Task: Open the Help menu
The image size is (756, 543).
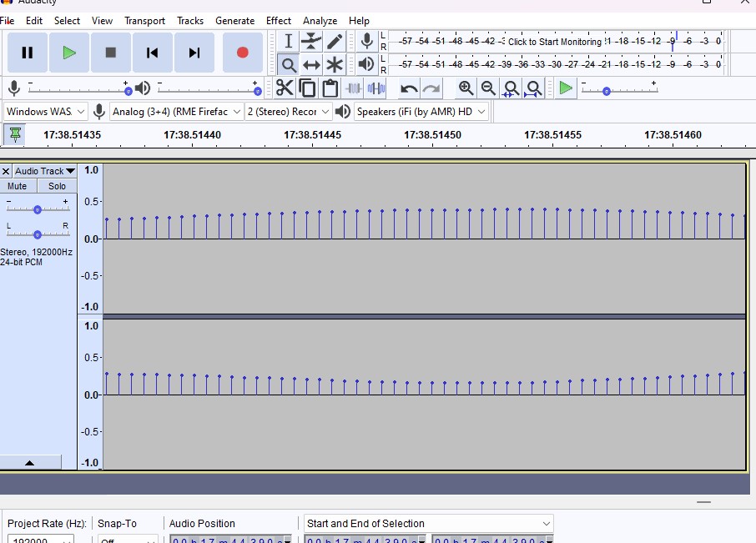Action: point(359,21)
